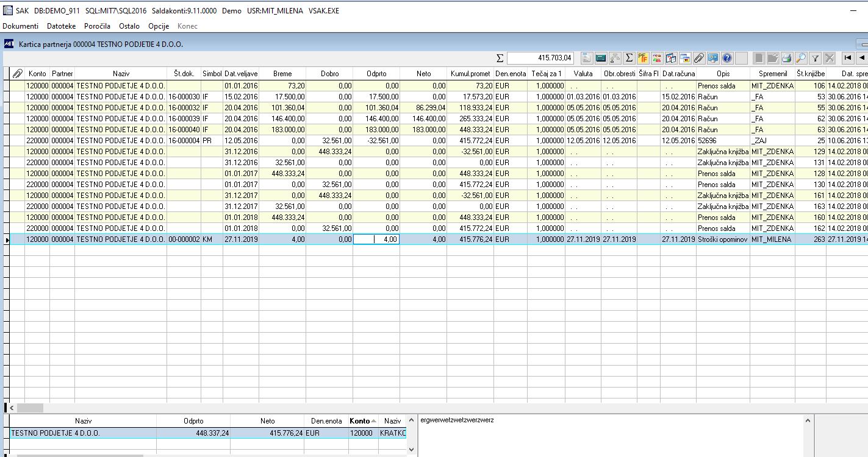This screenshot has width=868, height=457.
Task: Go to previous record navigation arrow
Action: [x=862, y=58]
